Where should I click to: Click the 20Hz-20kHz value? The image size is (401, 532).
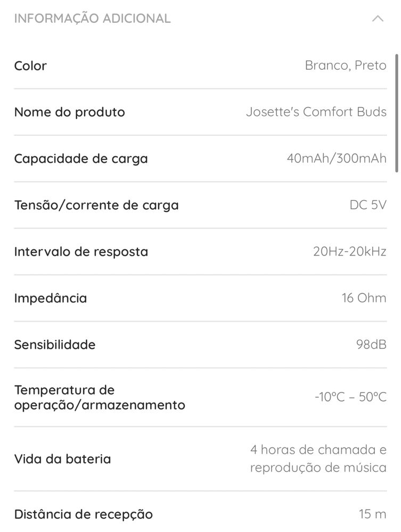click(x=350, y=251)
